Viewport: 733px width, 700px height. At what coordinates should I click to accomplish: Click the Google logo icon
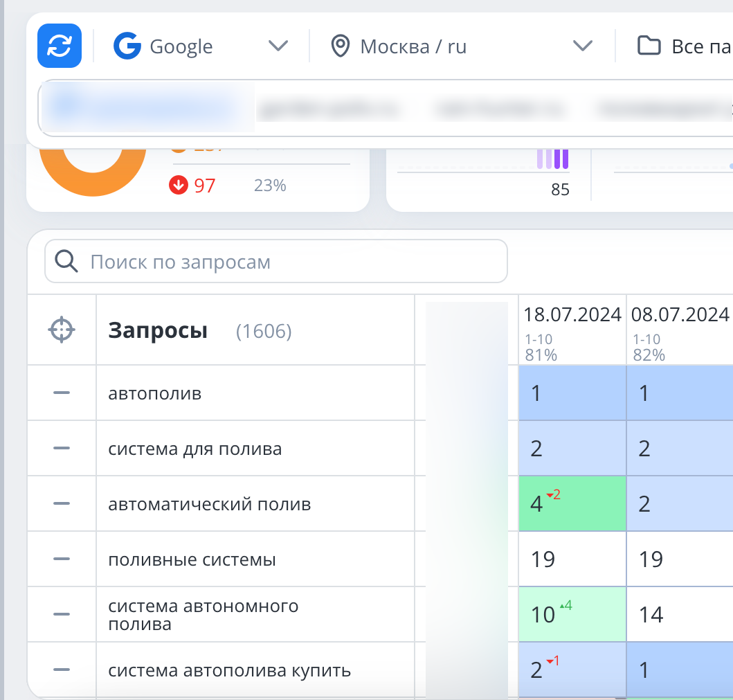pyautogui.click(x=127, y=46)
